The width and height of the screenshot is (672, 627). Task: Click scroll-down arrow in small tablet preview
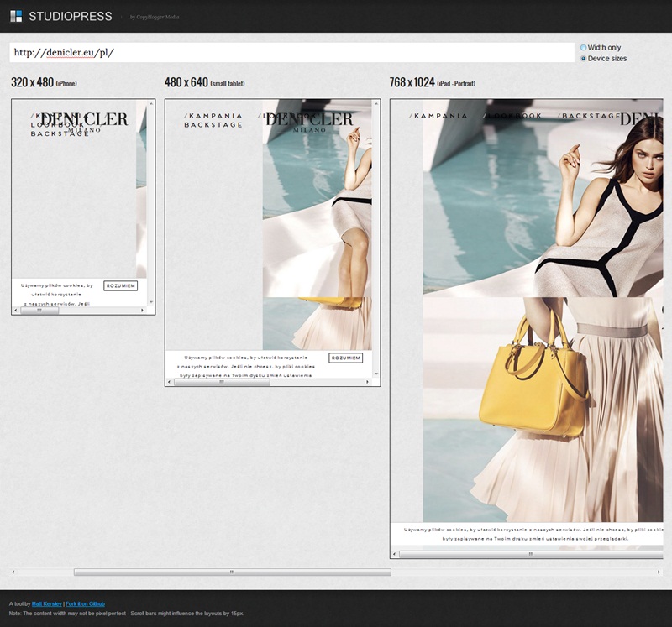[x=375, y=374]
